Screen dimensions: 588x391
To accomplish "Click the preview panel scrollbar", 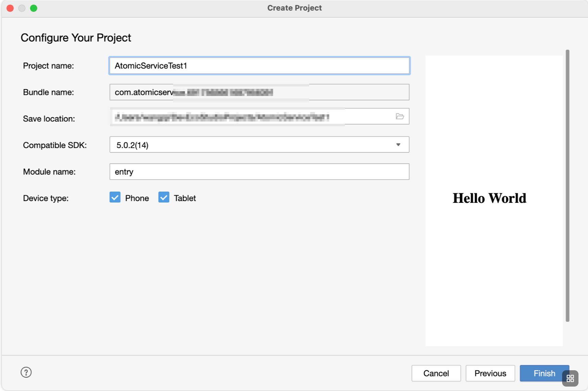I will coord(568,185).
